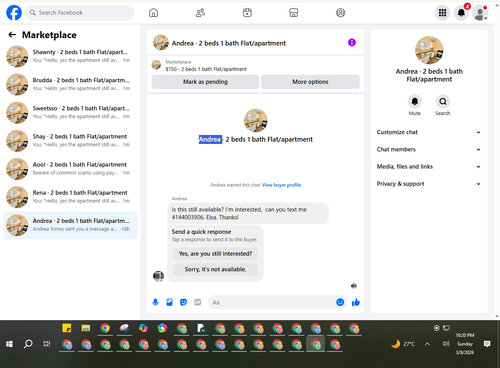Expand Customize chat section
Screen dimensions: 500x368
429,132
